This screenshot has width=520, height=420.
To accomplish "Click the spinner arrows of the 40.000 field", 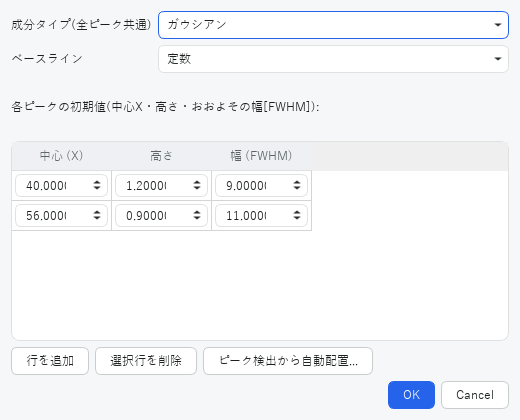I will (97, 185).
